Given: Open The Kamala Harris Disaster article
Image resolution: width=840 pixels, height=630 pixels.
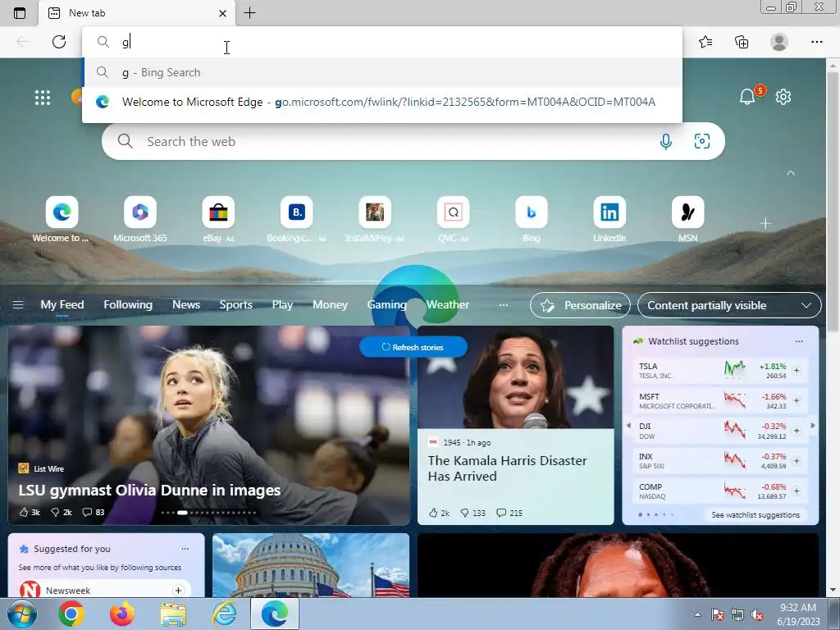Looking at the screenshot, I should pos(507,468).
